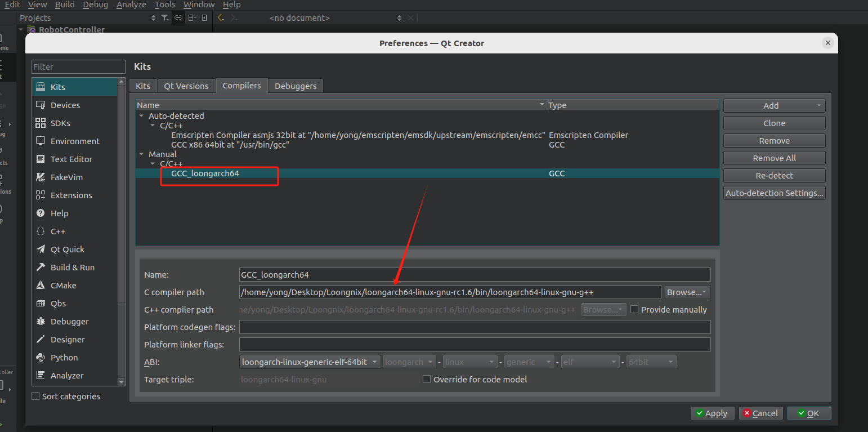868x432 pixels.
Task: Click the hide Projects sidebar icon
Action: pos(204,18)
